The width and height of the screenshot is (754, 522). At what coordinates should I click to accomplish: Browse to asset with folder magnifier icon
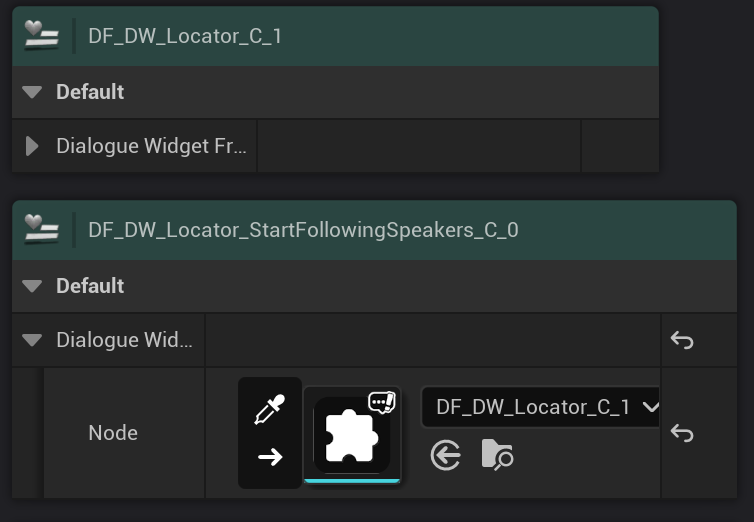[x=497, y=455]
